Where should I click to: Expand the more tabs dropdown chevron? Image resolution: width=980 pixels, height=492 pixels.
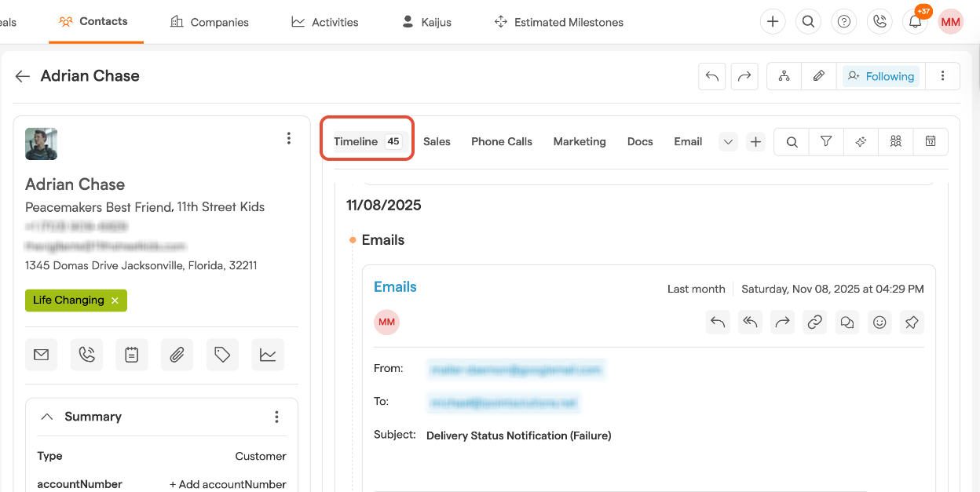coord(728,142)
